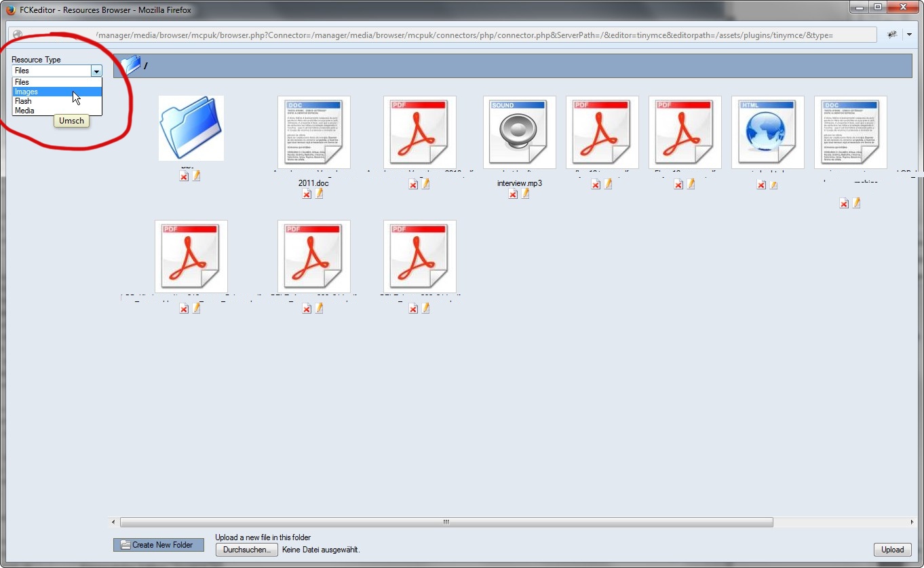Click the root folder icon in the path bar

pyautogui.click(x=130, y=64)
